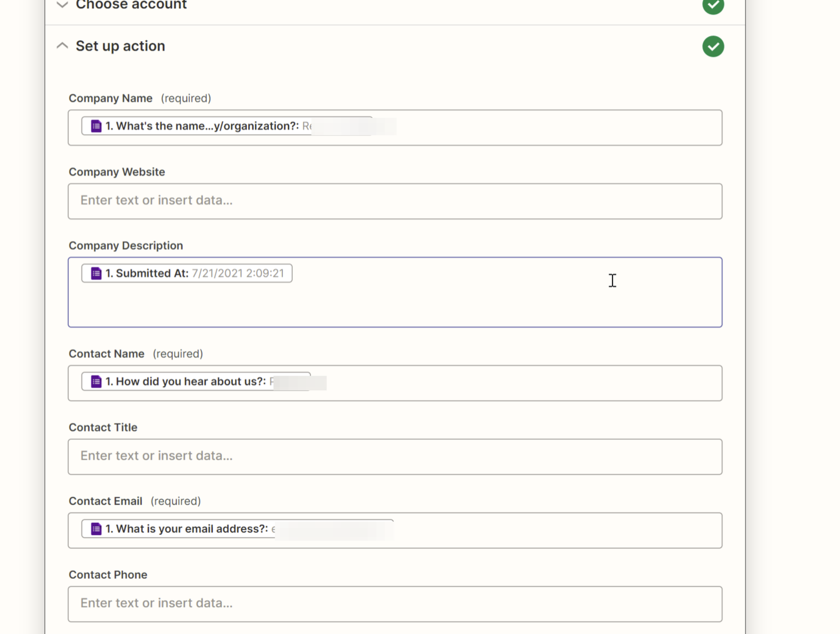Viewport: 840px width, 634px height.
Task: Click empty space in Contact Name field
Action: coord(522,384)
